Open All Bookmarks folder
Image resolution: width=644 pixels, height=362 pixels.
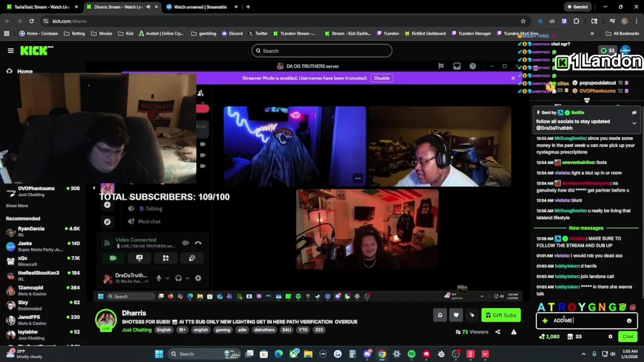click(x=622, y=34)
